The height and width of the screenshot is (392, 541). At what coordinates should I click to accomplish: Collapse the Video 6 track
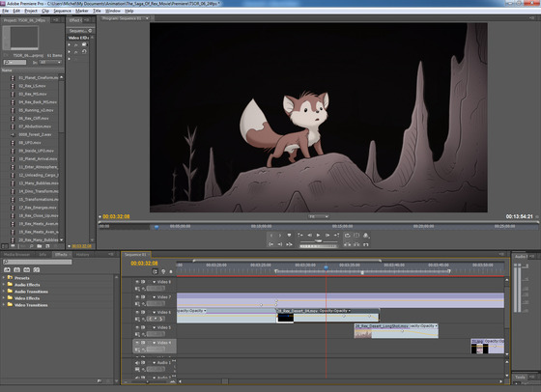coord(154,312)
